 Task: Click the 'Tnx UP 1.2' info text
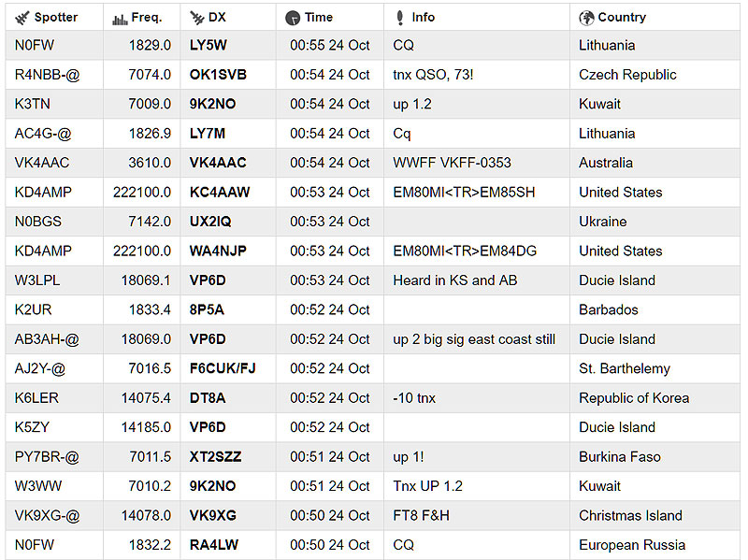click(x=427, y=486)
